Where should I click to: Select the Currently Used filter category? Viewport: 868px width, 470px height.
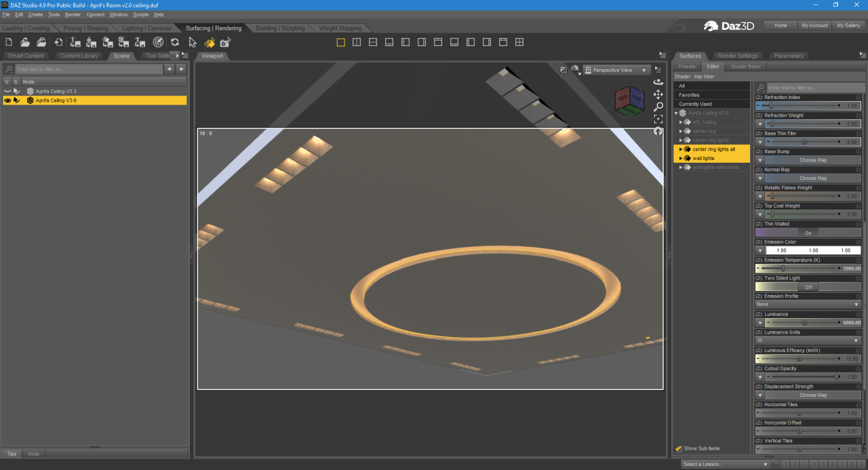(x=711, y=104)
